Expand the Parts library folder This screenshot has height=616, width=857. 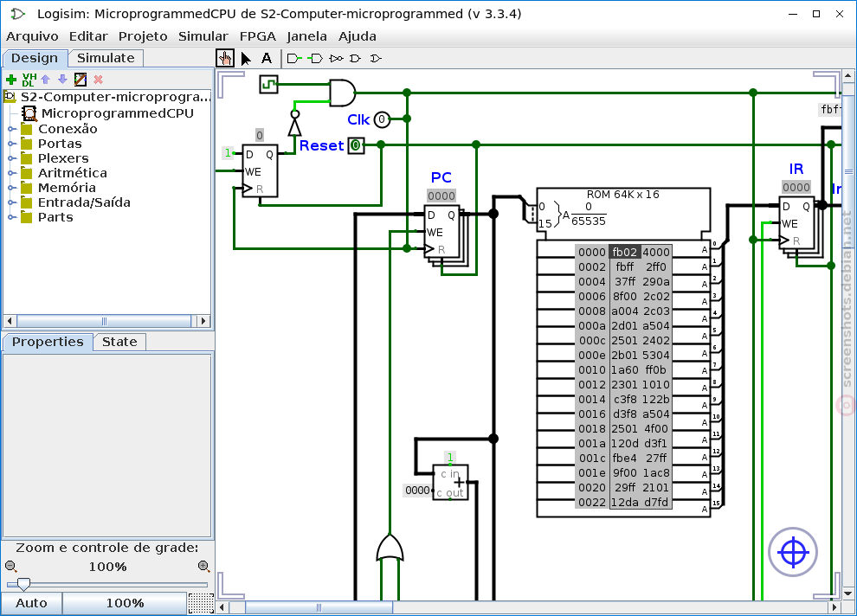(x=11, y=218)
